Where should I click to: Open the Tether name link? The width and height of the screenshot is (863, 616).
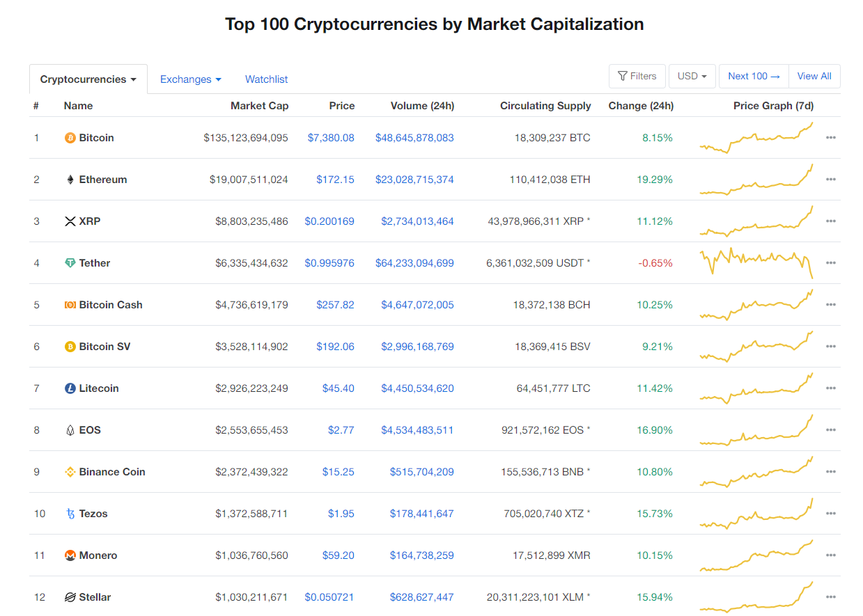click(x=95, y=263)
